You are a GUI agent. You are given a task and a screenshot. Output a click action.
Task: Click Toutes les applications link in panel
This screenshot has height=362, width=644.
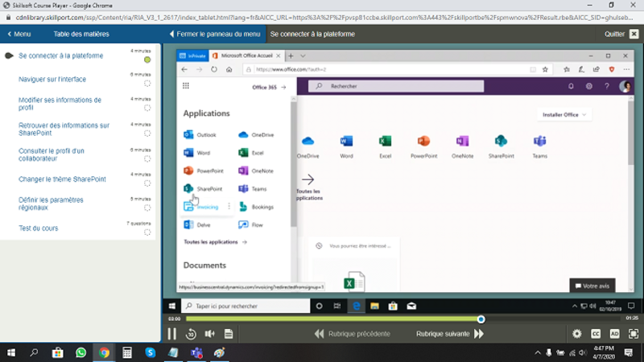click(x=215, y=242)
